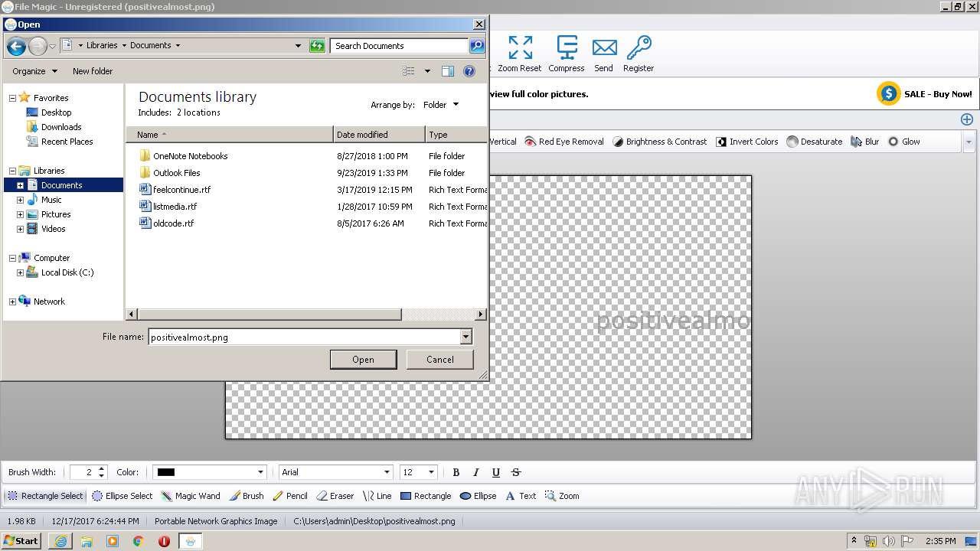Click the Windows Start button

click(21, 541)
